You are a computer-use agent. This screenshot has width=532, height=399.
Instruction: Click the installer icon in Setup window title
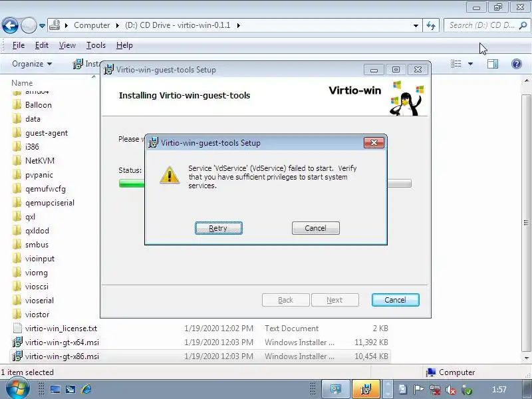(108, 70)
